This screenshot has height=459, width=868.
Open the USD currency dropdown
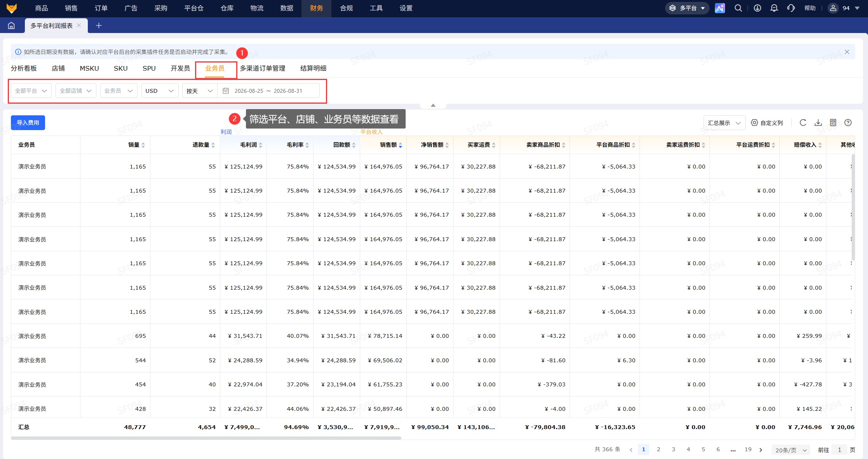(x=160, y=91)
